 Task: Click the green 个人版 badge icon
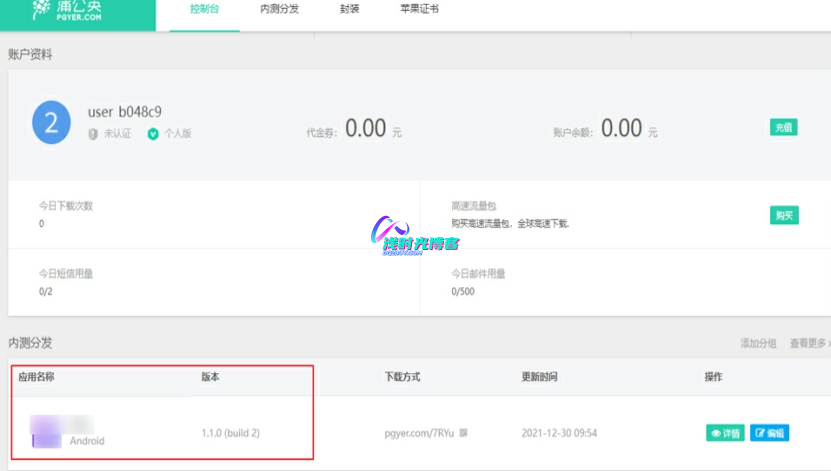(x=153, y=134)
